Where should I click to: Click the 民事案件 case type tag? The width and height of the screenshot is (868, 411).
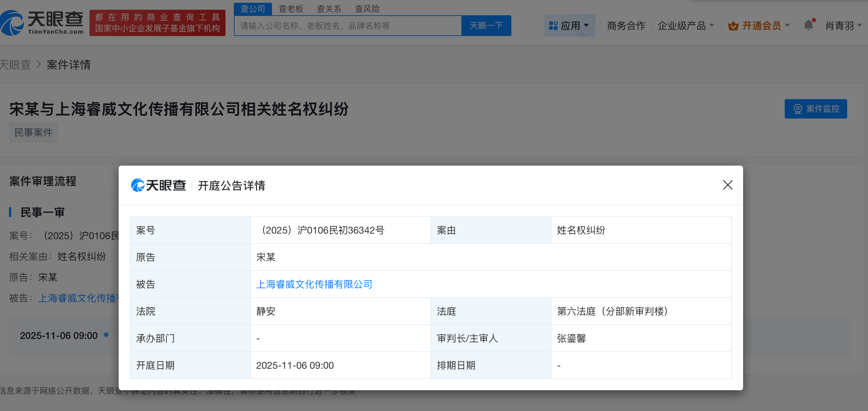[33, 132]
